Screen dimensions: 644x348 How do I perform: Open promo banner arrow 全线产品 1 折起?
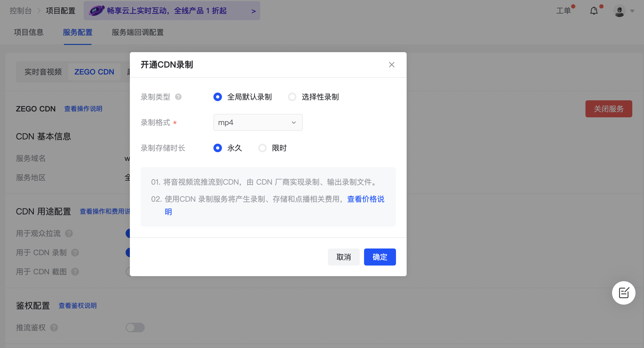click(253, 11)
